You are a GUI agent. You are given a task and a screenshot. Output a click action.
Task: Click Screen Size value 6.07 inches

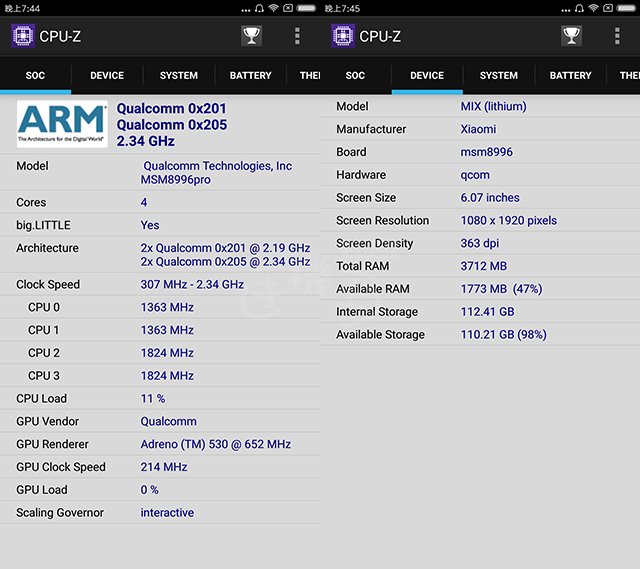(x=490, y=198)
